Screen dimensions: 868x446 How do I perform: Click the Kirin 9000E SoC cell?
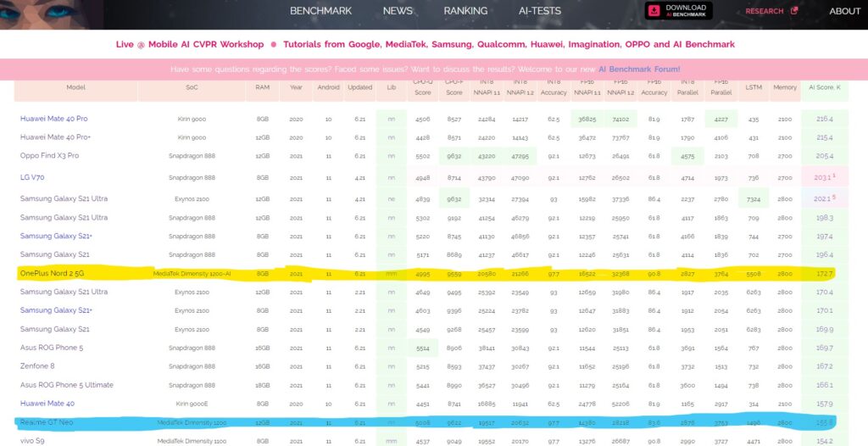click(x=192, y=404)
